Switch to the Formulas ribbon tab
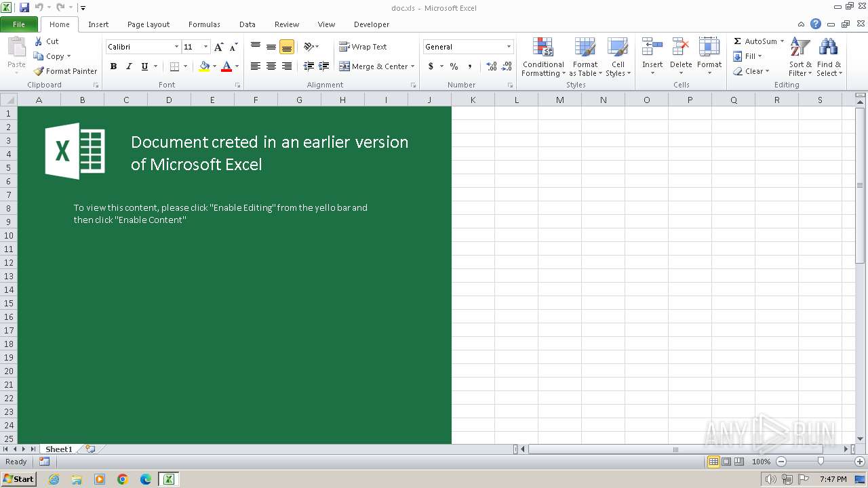Viewport: 868px width, 488px height. coord(204,24)
